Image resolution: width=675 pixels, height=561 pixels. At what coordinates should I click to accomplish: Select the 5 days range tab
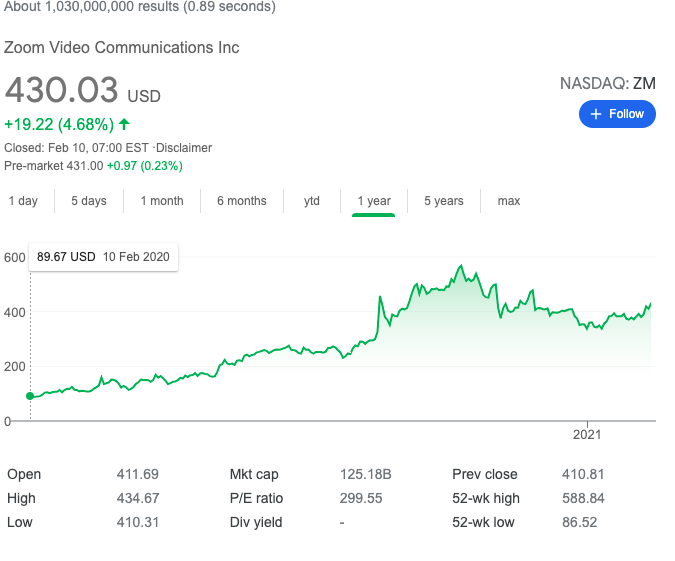[89, 201]
